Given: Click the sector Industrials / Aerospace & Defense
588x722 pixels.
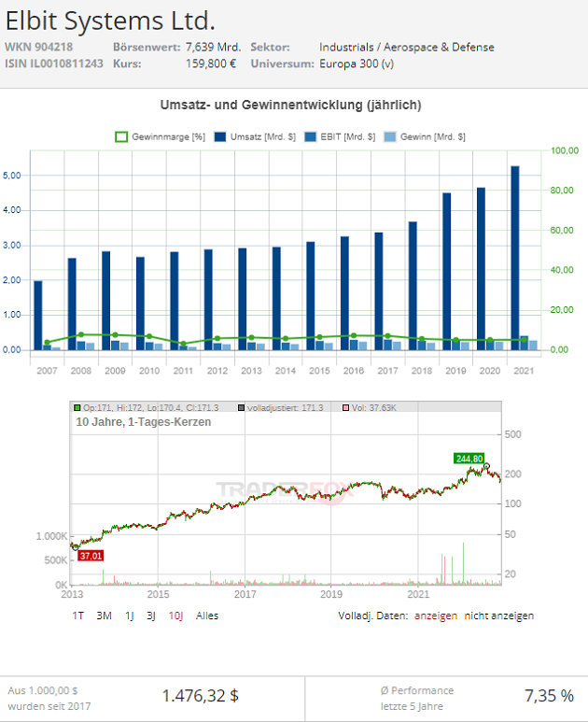Looking at the screenshot, I should (407, 47).
